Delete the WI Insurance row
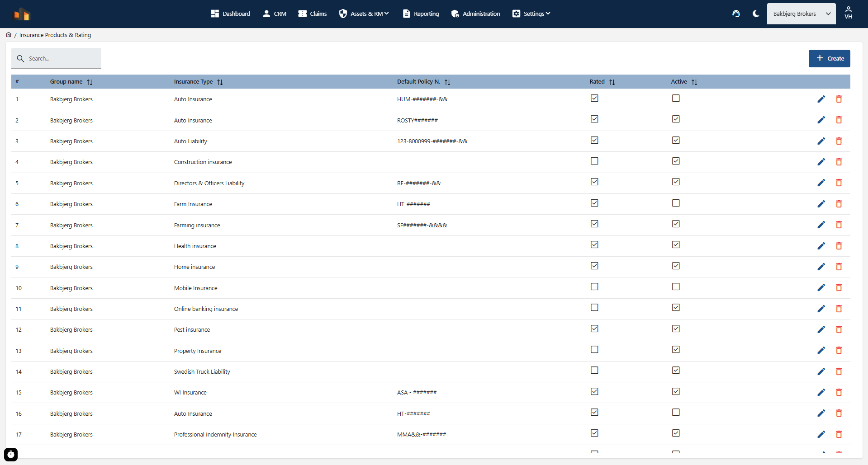This screenshot has width=868, height=465. (839, 392)
